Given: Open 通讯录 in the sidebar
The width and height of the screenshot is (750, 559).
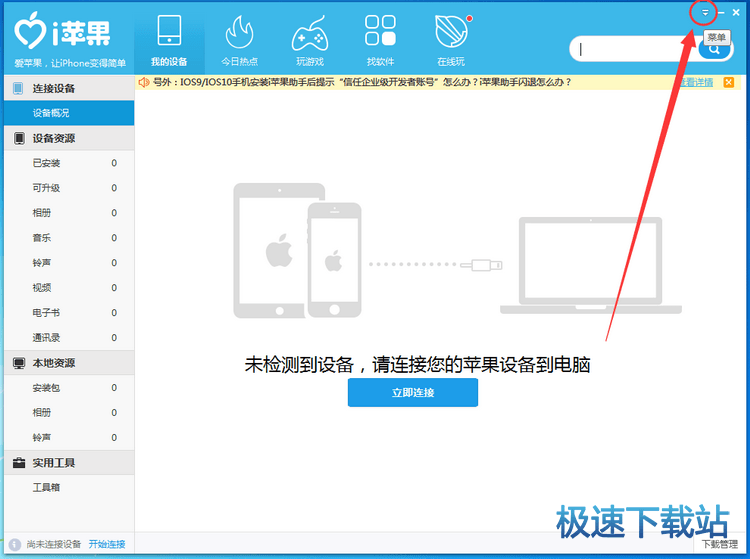Looking at the screenshot, I should (69, 338).
